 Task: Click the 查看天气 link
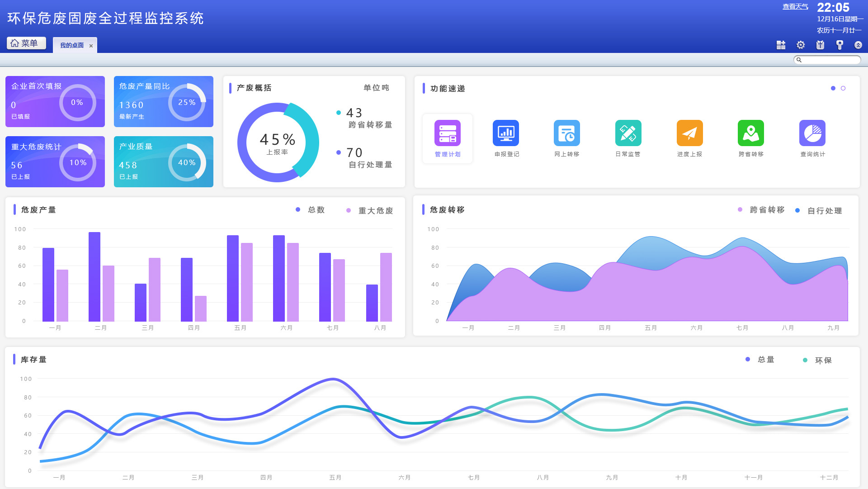pyautogui.click(x=795, y=6)
